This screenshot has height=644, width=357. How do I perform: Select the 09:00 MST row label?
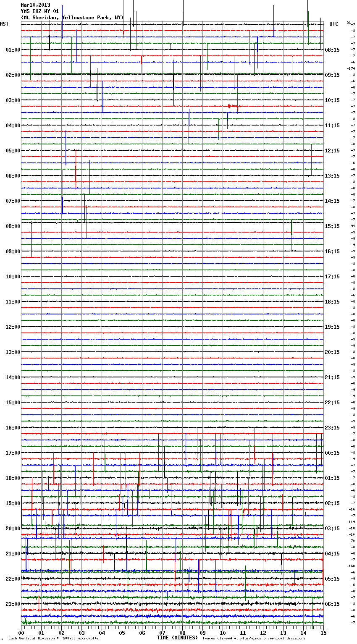13,251
